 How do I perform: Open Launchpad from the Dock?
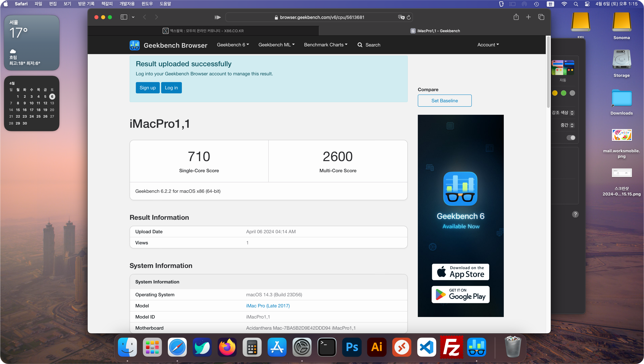(x=152, y=347)
